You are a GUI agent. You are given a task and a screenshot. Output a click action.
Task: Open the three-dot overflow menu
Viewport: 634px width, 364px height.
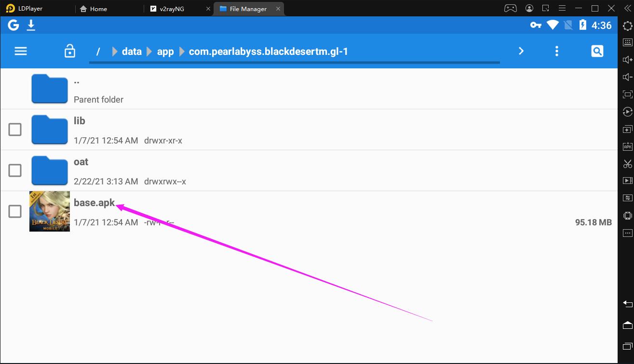[557, 51]
